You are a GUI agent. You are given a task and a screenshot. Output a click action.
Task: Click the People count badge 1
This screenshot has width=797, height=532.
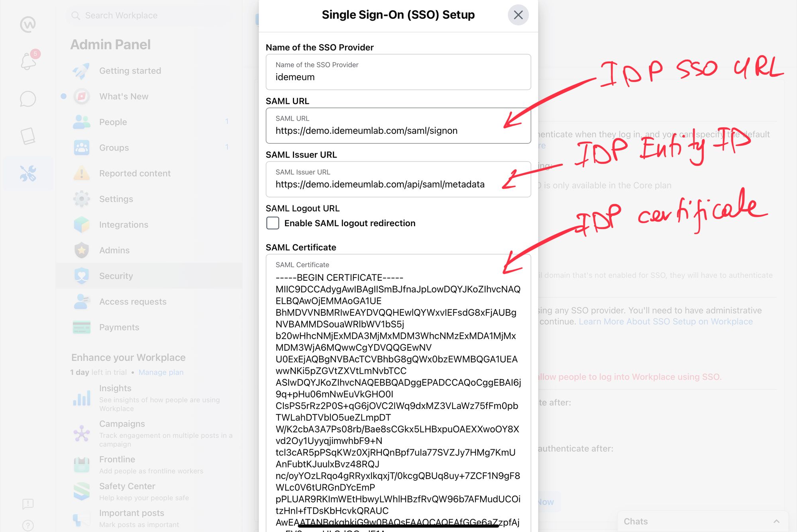[x=227, y=121]
